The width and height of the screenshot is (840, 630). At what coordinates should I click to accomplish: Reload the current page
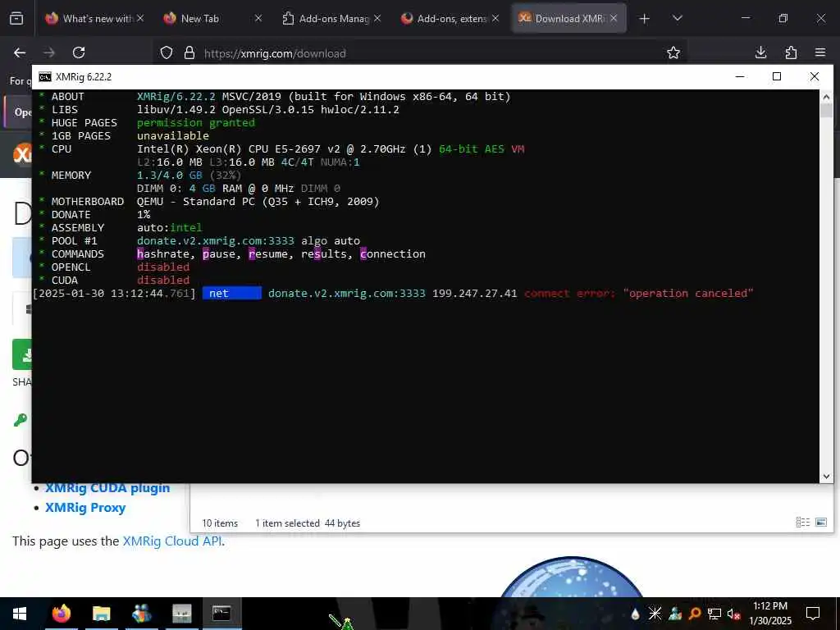click(79, 52)
